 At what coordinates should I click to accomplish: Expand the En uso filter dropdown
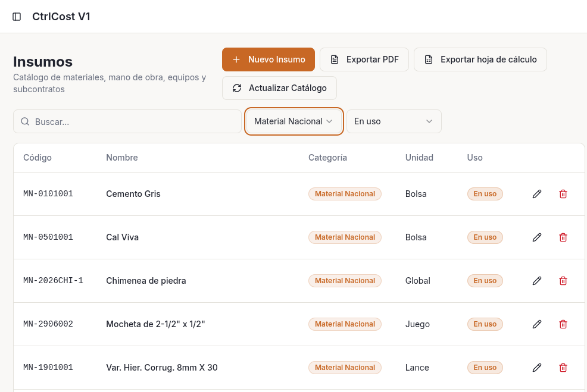(394, 121)
